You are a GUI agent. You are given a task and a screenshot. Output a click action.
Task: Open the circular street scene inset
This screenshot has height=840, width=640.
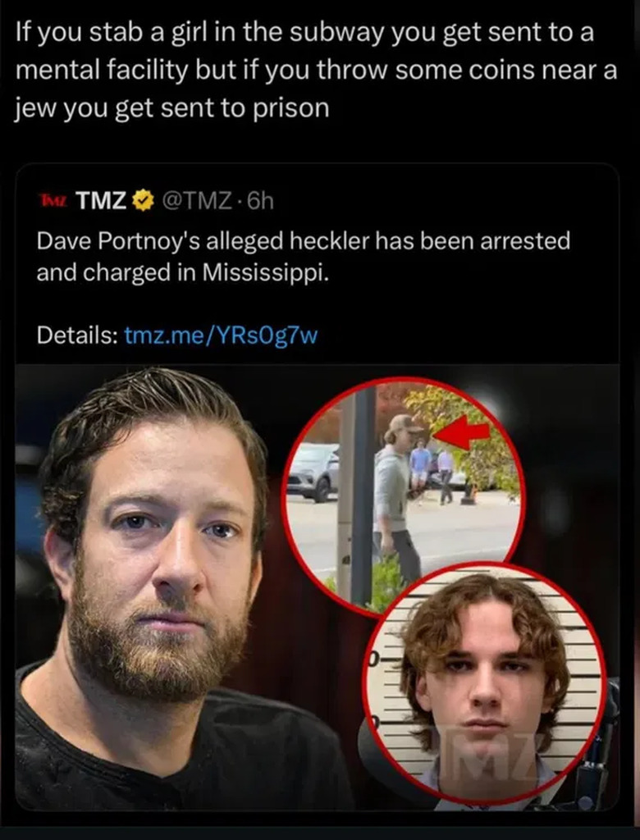coord(404,495)
